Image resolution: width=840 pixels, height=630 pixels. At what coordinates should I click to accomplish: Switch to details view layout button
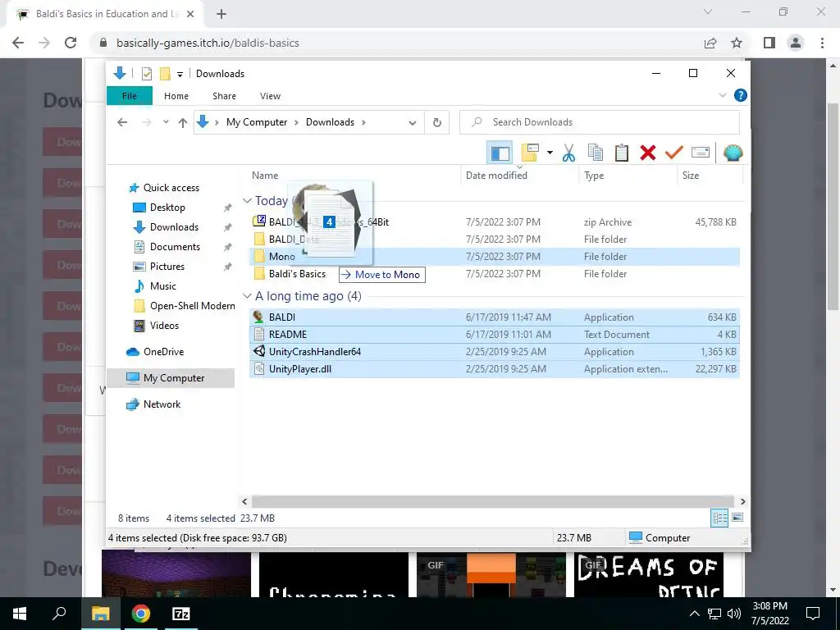coord(719,518)
